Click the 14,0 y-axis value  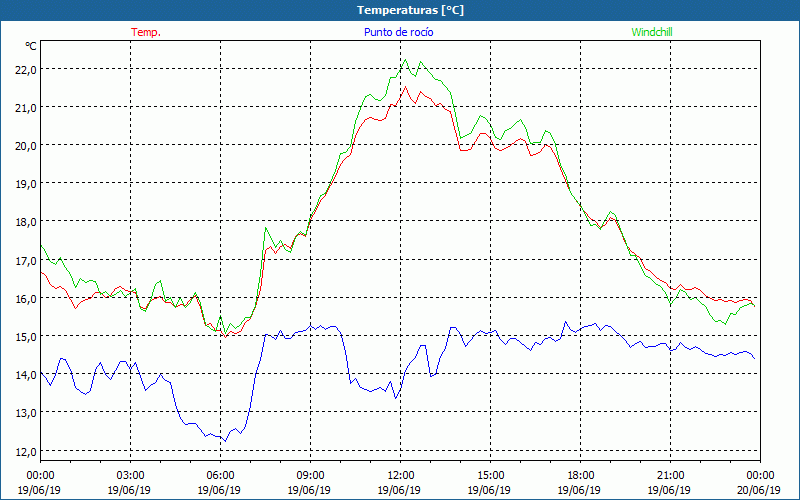coord(26,375)
